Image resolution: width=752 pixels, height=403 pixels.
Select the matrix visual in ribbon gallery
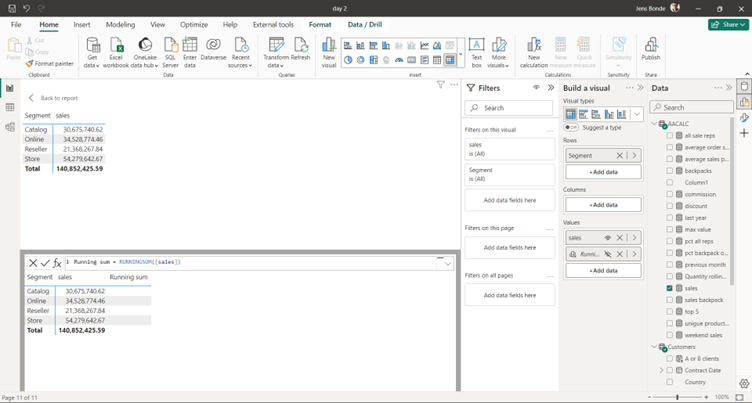[450, 60]
